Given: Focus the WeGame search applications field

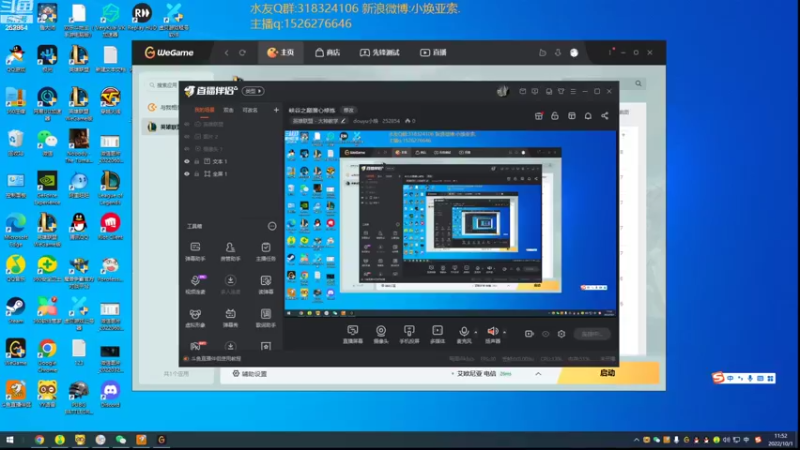Looking at the screenshot, I should tap(162, 85).
